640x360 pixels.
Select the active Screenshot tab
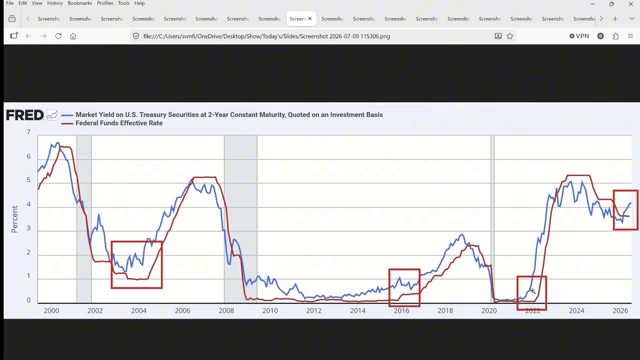tap(301, 19)
